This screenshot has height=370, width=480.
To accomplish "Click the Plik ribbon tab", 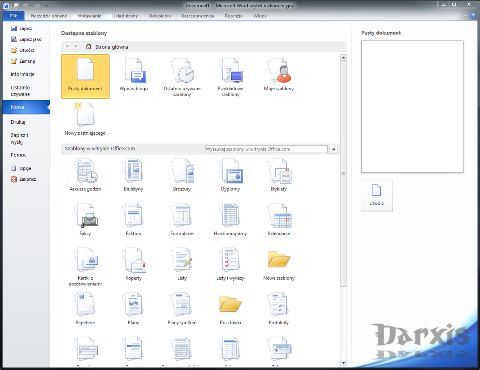I will pos(13,16).
